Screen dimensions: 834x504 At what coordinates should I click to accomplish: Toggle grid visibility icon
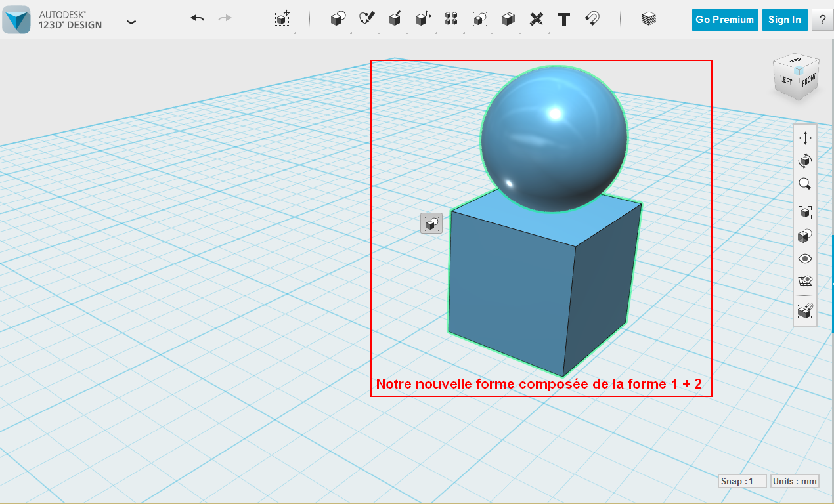[x=805, y=282]
